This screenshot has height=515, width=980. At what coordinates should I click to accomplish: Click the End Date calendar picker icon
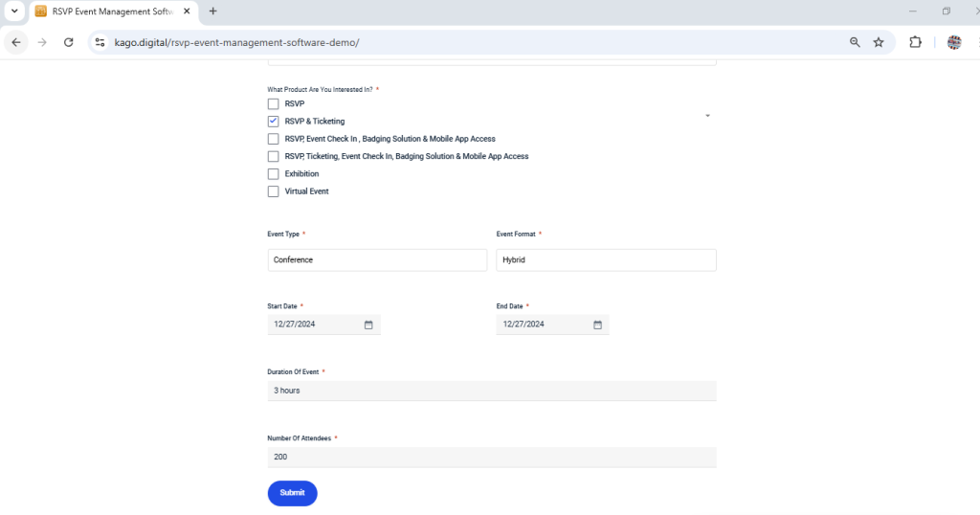(597, 325)
